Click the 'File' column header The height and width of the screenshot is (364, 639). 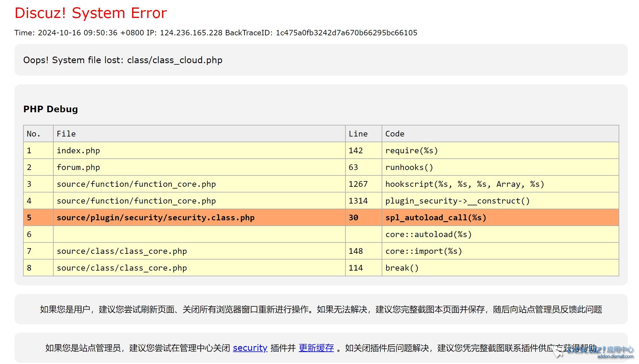pos(199,134)
